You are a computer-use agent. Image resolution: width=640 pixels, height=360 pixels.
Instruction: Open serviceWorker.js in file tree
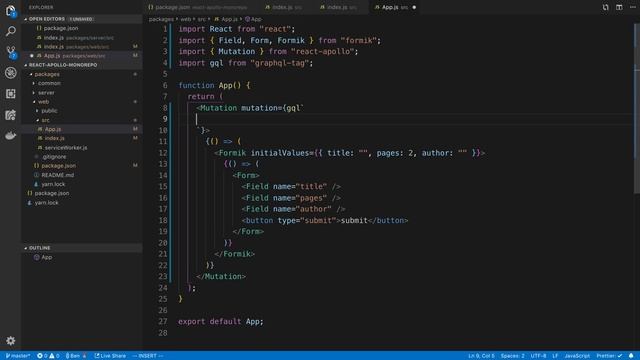(82, 147)
